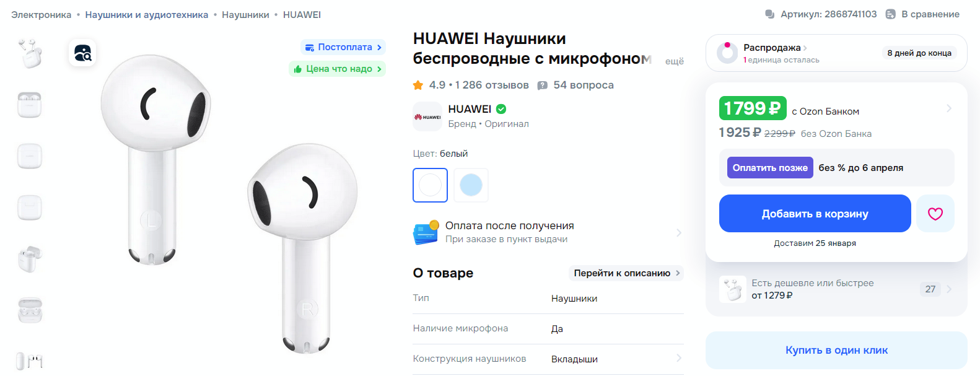Open visual search on product image
This screenshot has height=376, width=980.
click(82, 53)
